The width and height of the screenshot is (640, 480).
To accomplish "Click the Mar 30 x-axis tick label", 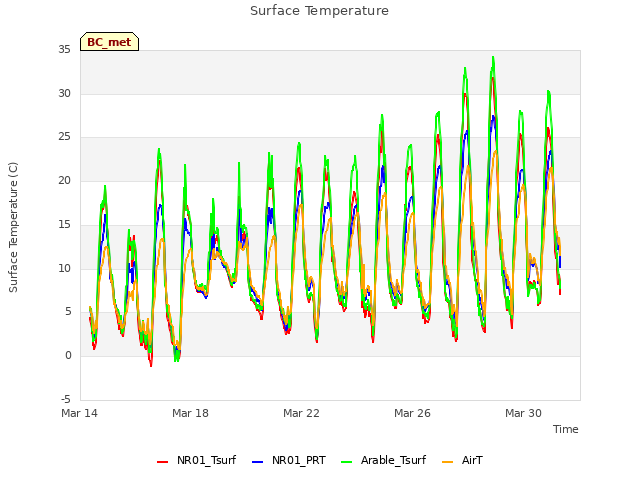I will (523, 413).
